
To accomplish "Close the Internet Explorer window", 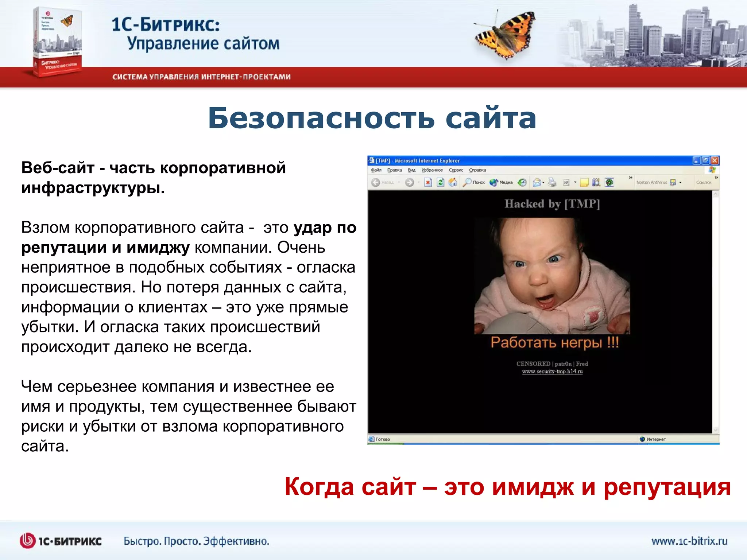I will coord(715,160).
